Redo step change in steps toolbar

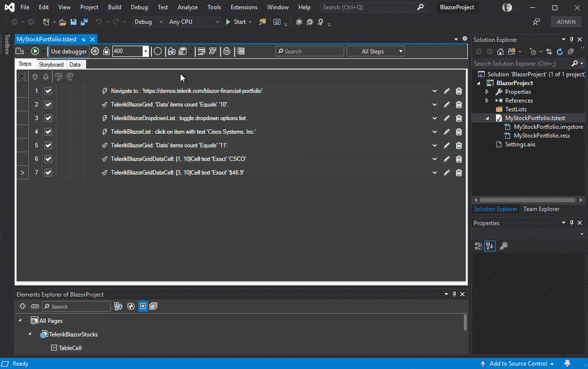[70, 76]
